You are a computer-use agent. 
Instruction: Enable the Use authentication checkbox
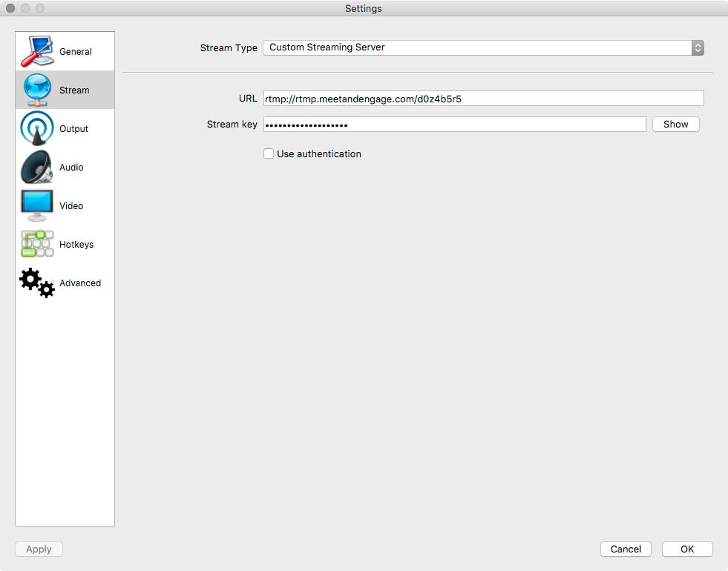(269, 154)
